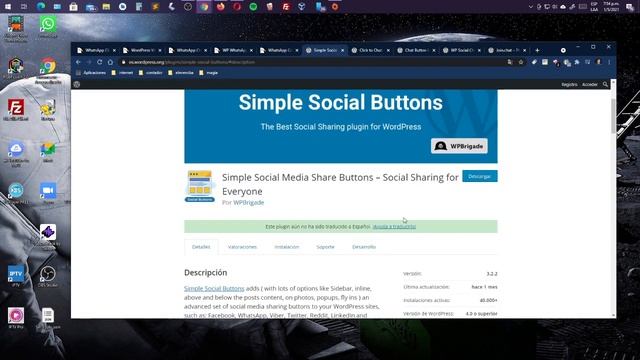Viewport: 640px width, 360px height.
Task: Open Spotify from the taskbar
Action: [253, 7]
